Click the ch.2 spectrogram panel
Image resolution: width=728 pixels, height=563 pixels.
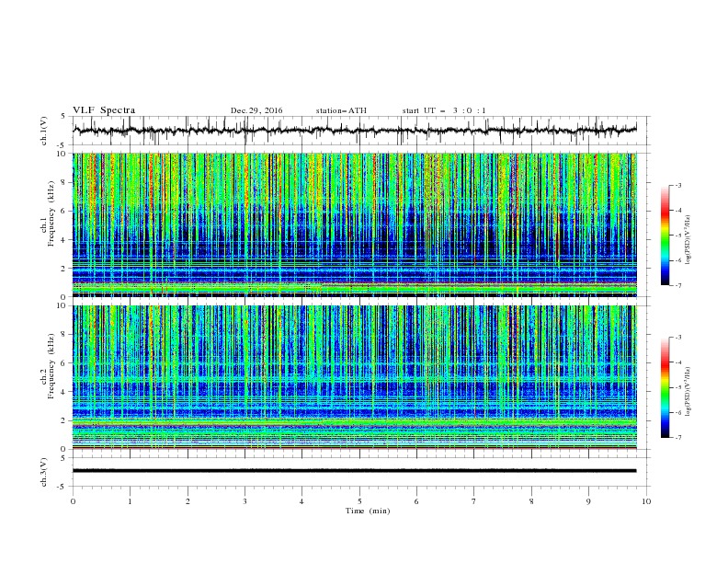coord(355,377)
